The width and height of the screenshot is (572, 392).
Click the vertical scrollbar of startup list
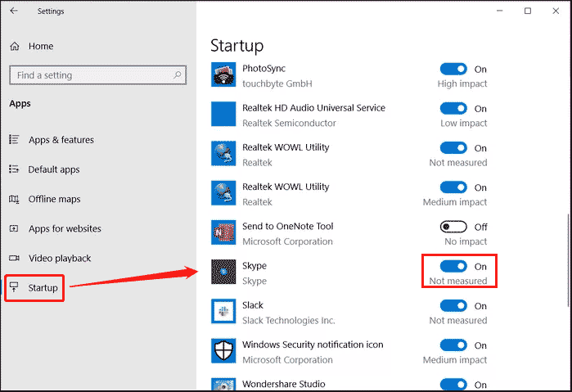[569, 260]
